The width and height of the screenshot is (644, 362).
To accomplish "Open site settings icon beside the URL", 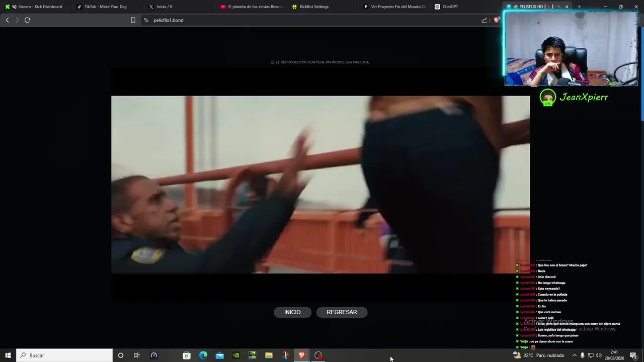I will (146, 20).
